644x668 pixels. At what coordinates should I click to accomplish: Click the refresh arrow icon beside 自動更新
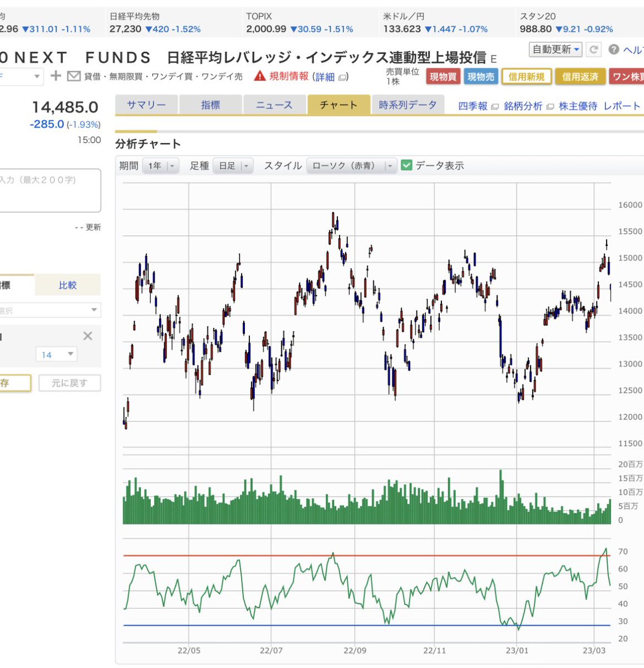594,50
